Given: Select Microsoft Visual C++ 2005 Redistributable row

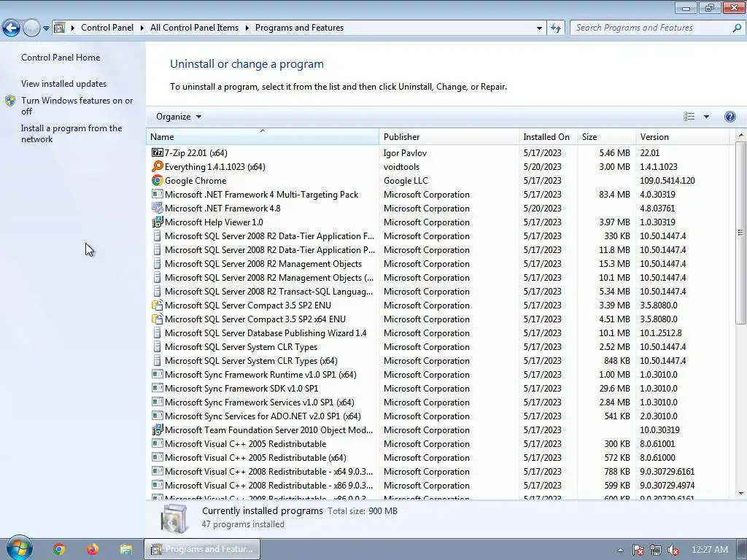Looking at the screenshot, I should (438, 443).
